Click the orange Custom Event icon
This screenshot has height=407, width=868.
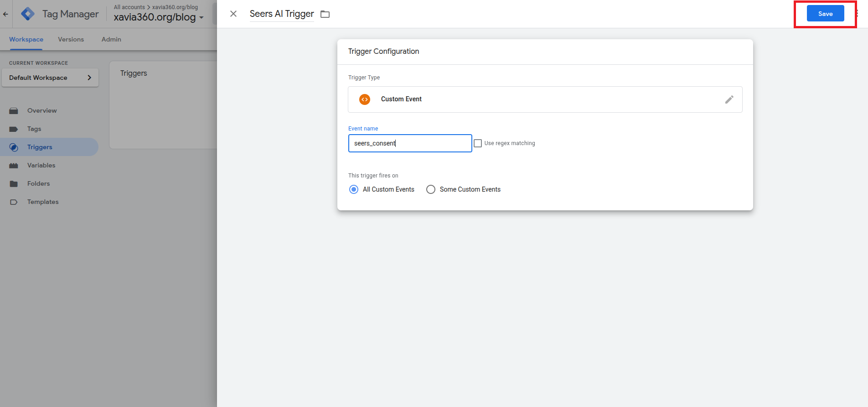point(365,99)
